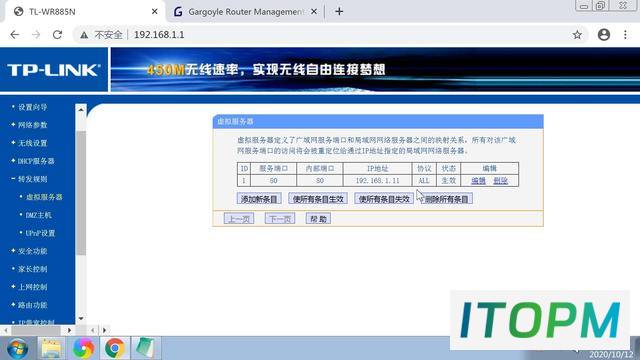Open the file explorer taskbar icon

(52, 348)
